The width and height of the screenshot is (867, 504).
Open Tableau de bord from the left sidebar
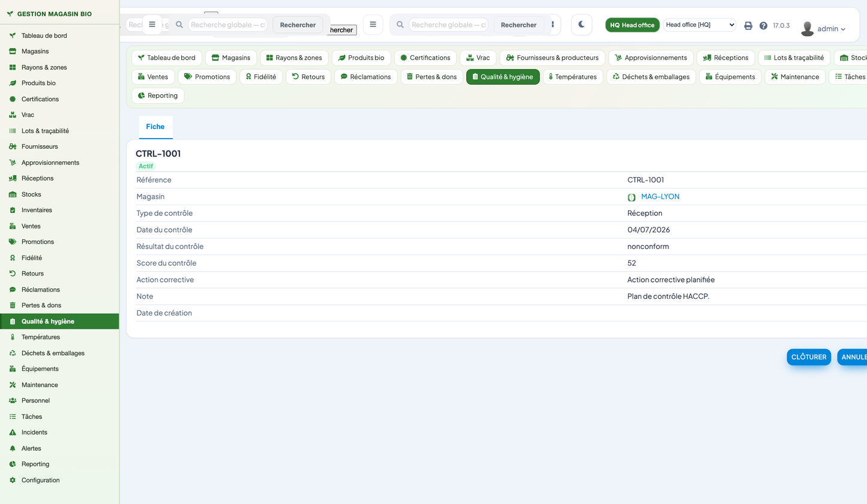[x=59, y=35]
